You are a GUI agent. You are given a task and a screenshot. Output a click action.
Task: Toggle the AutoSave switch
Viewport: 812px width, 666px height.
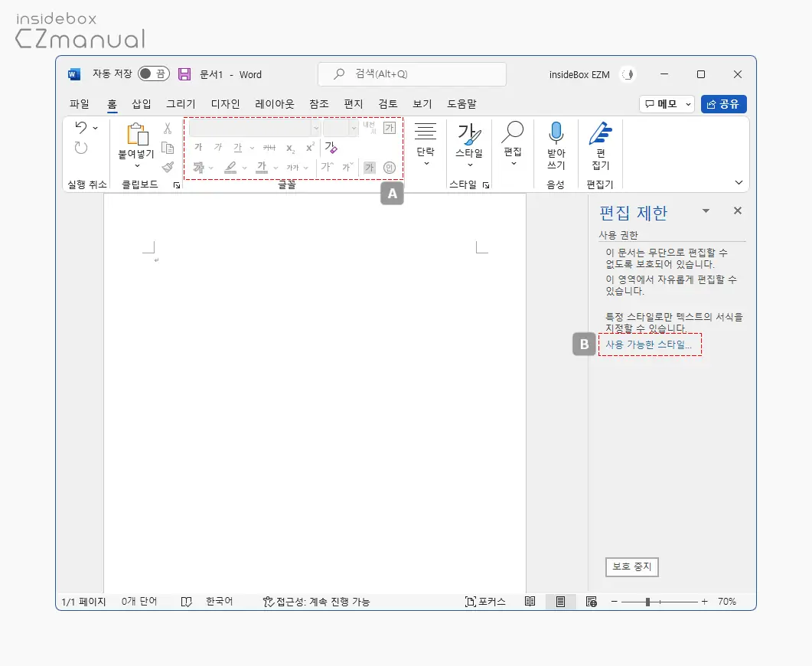[x=154, y=74]
